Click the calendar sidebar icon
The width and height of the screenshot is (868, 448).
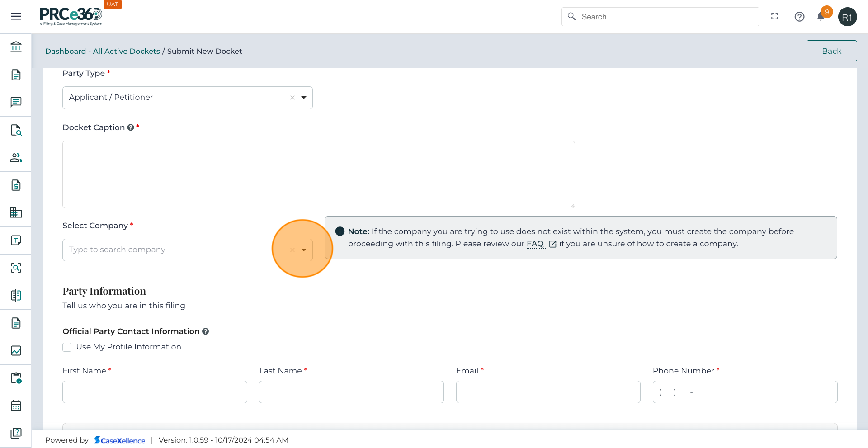(x=16, y=406)
